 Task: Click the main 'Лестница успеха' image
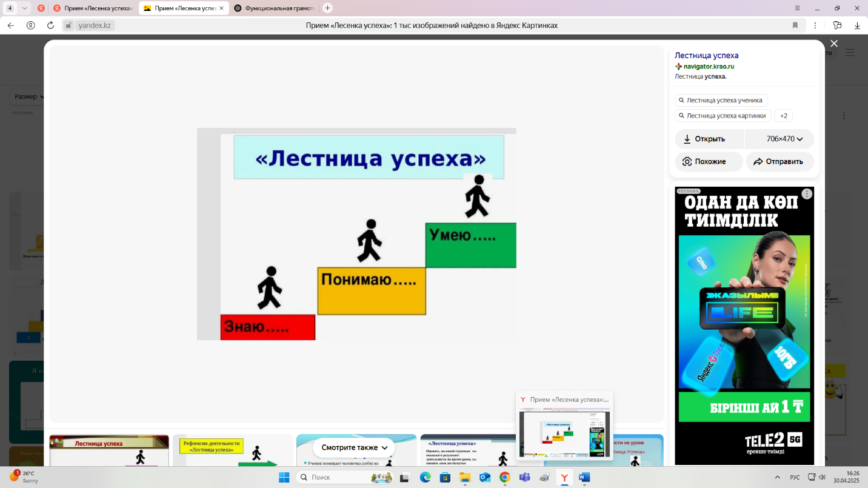click(x=356, y=234)
